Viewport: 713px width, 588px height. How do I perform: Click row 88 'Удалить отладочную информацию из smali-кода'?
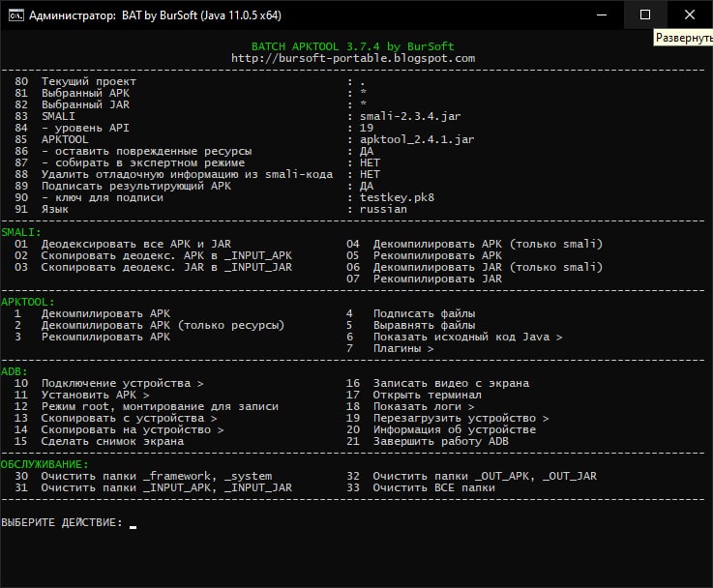tap(197, 174)
